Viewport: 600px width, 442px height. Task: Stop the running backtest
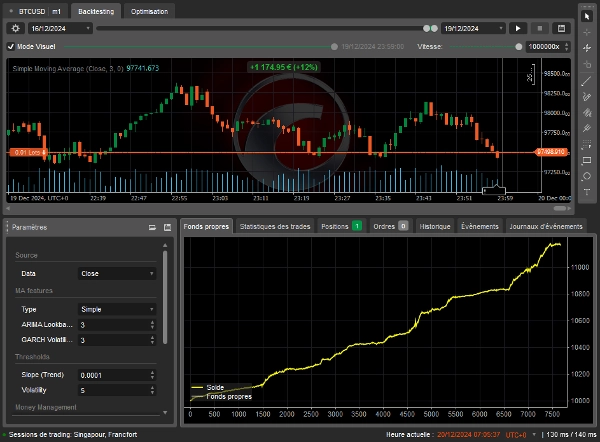coord(540,29)
